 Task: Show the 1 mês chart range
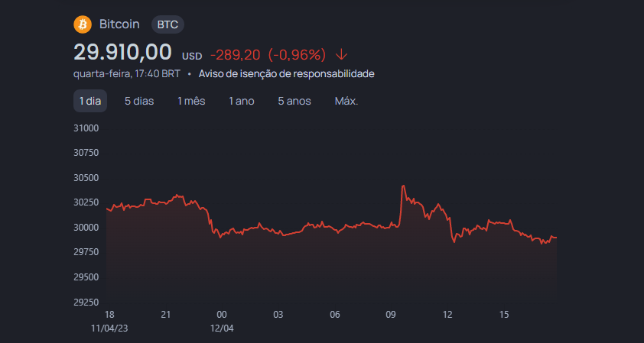pyautogui.click(x=191, y=101)
